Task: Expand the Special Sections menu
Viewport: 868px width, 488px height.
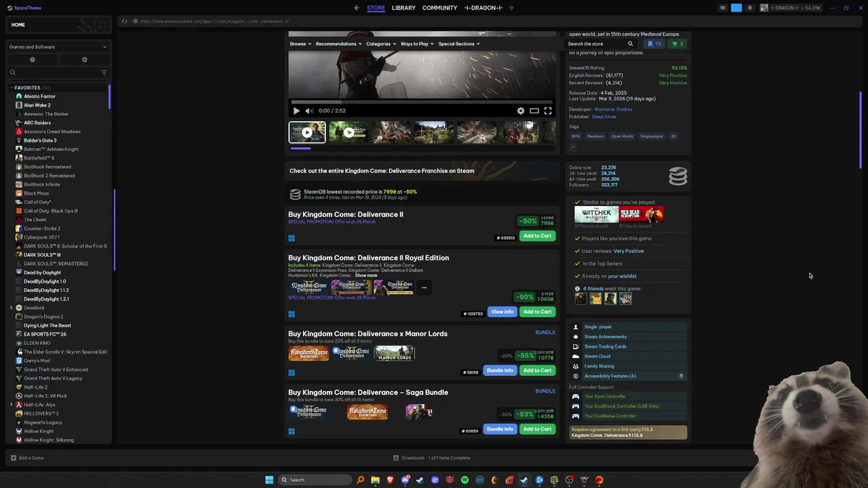Action: (459, 44)
